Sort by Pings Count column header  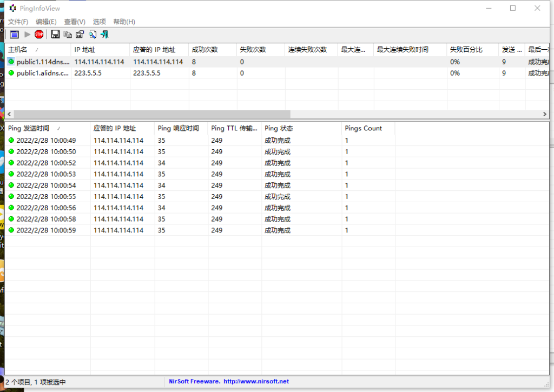coord(368,128)
